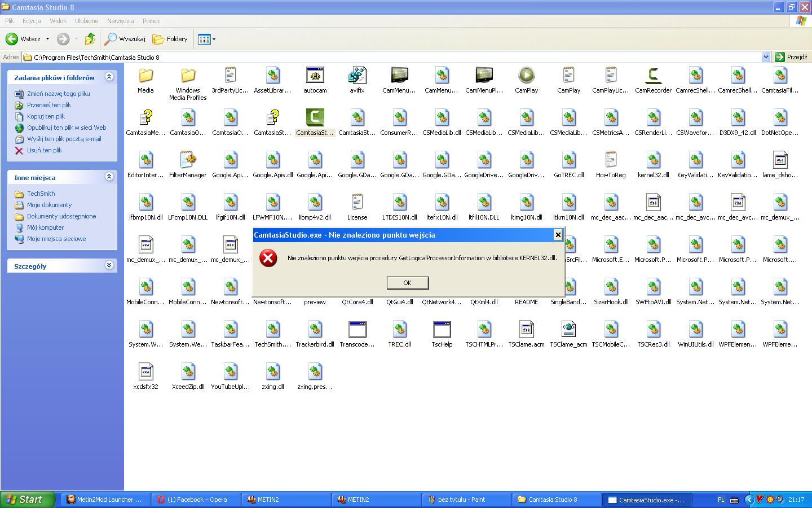Image resolution: width=812 pixels, height=508 pixels.
Task: Click Zmień nazwę tego pliku link
Action: point(59,94)
